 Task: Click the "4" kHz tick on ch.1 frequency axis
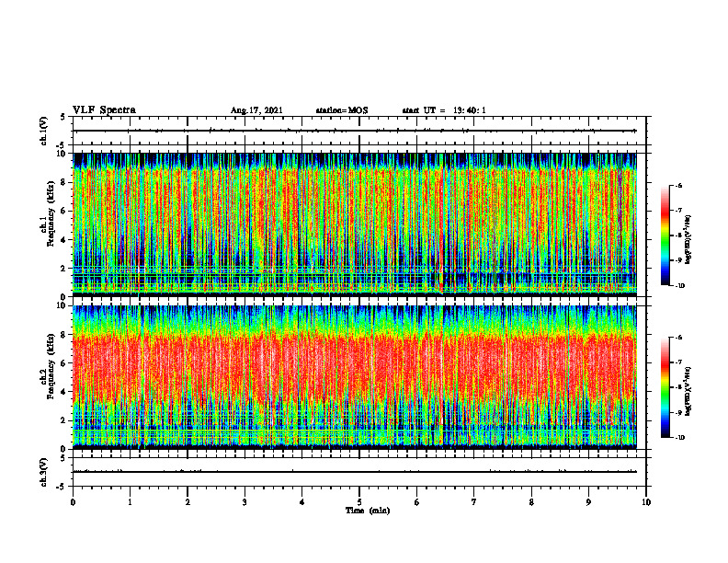(x=64, y=240)
